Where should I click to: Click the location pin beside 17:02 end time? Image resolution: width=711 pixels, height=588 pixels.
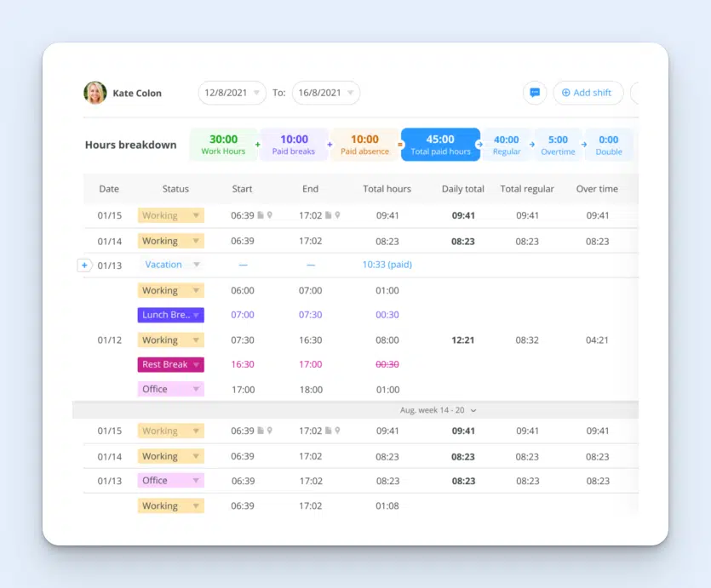(338, 215)
